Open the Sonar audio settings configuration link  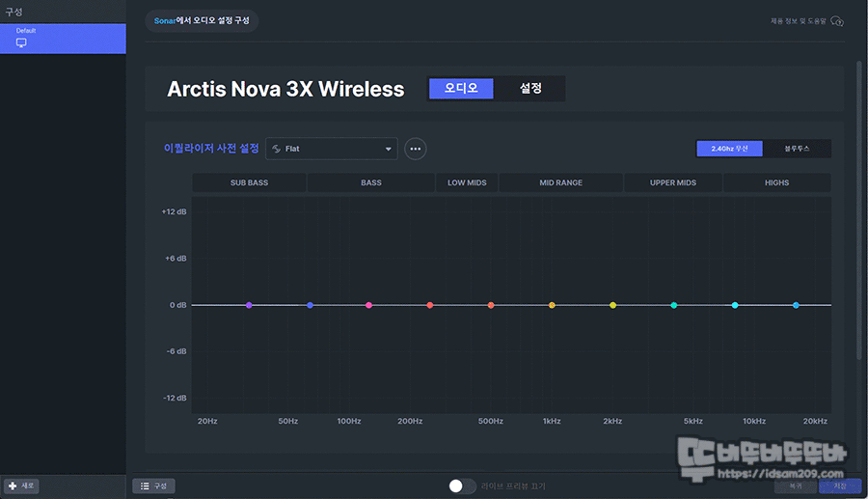point(202,20)
